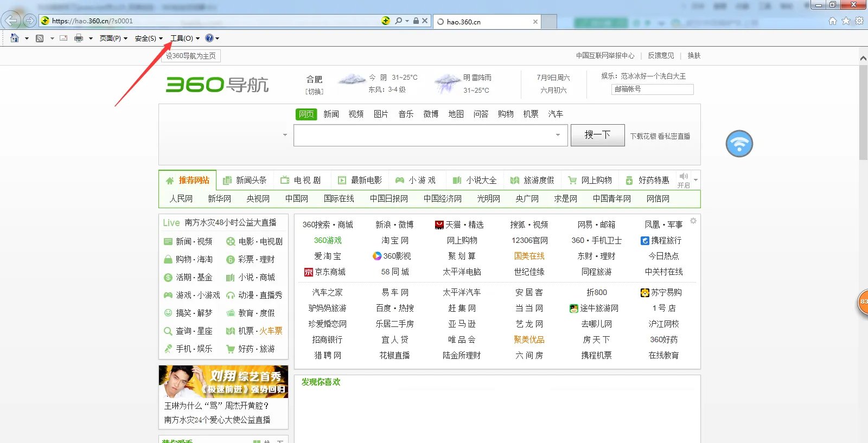Click the page vertical scrollbar thumb

coord(863,113)
